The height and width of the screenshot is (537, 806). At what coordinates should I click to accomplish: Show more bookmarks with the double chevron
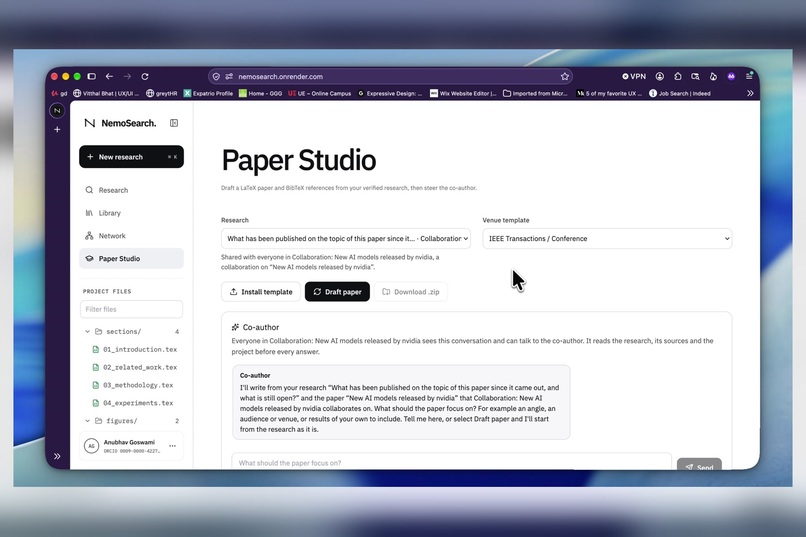point(750,94)
